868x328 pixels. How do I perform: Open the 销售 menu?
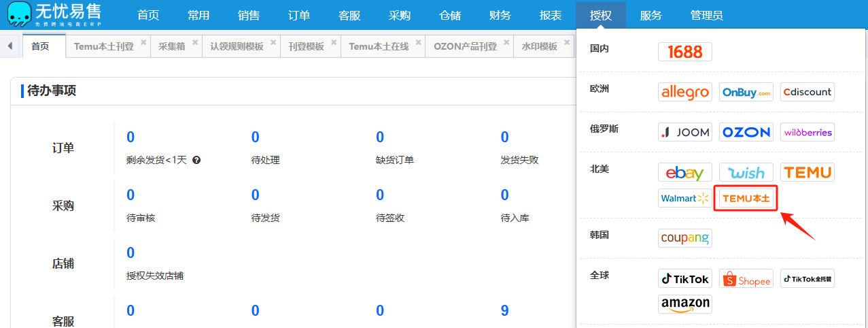249,15
